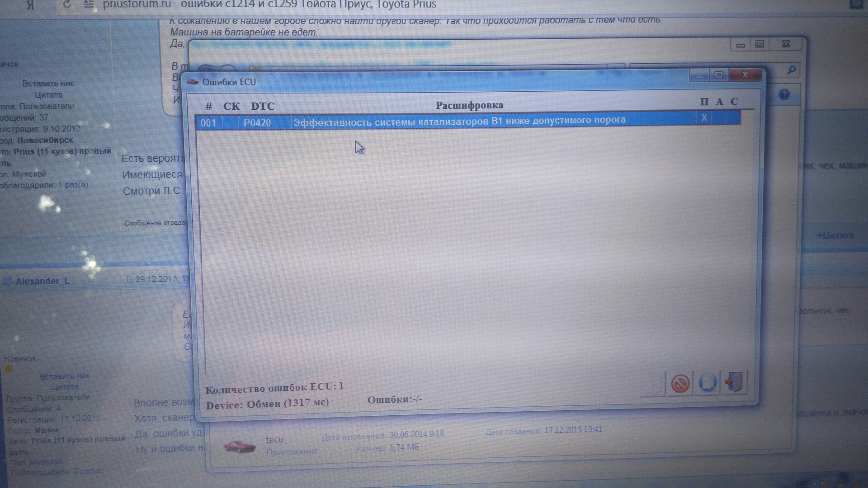Maximize the Ошибки ECU window
868x488 pixels.
[719, 75]
